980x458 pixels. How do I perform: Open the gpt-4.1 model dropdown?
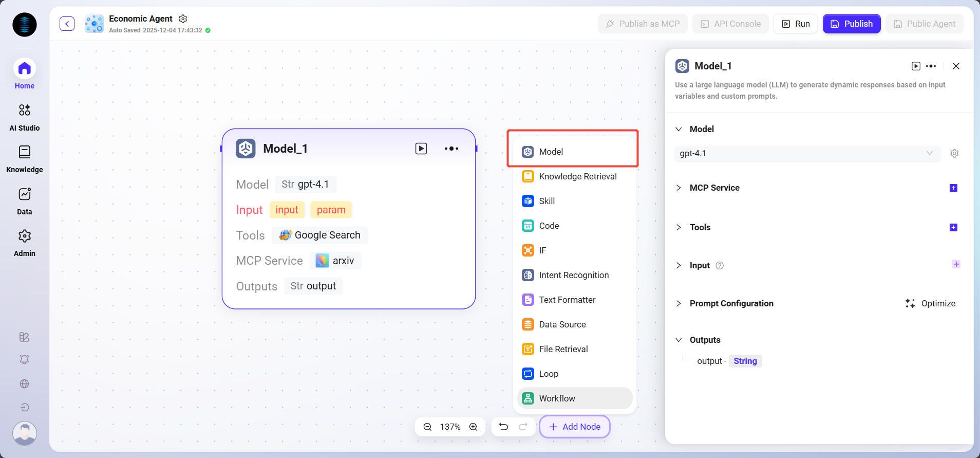pos(806,153)
